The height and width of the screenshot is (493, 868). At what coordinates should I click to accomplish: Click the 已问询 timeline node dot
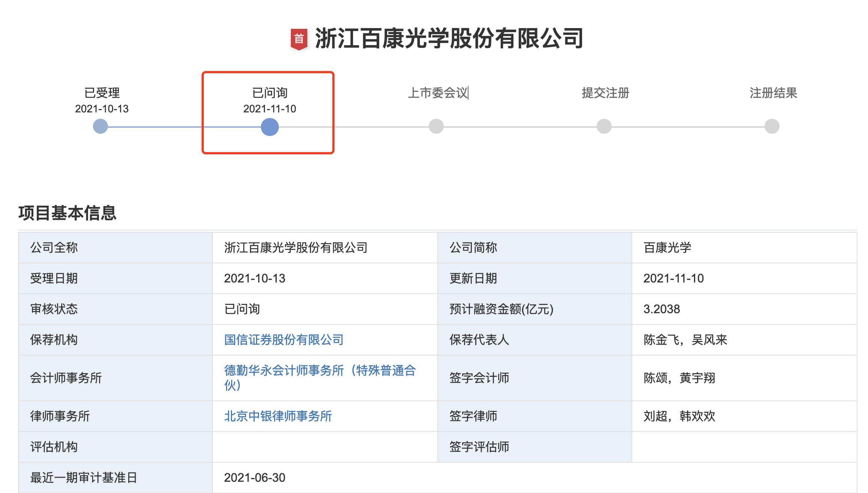270,127
